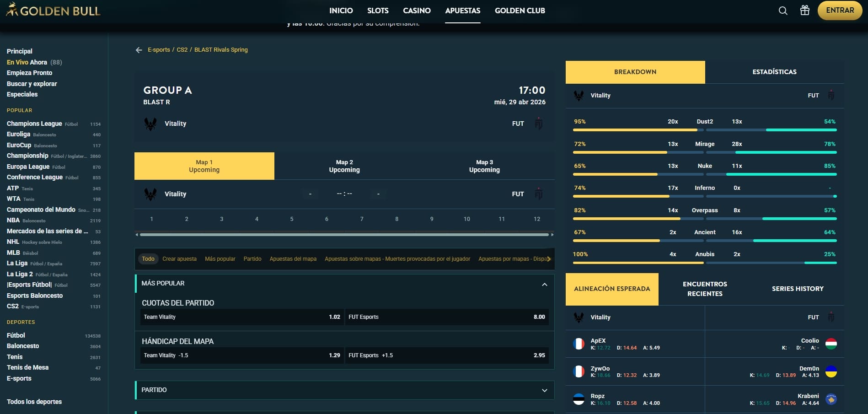Expand the PARTIDO section
Screen dimensions: 868x414
[544, 390]
